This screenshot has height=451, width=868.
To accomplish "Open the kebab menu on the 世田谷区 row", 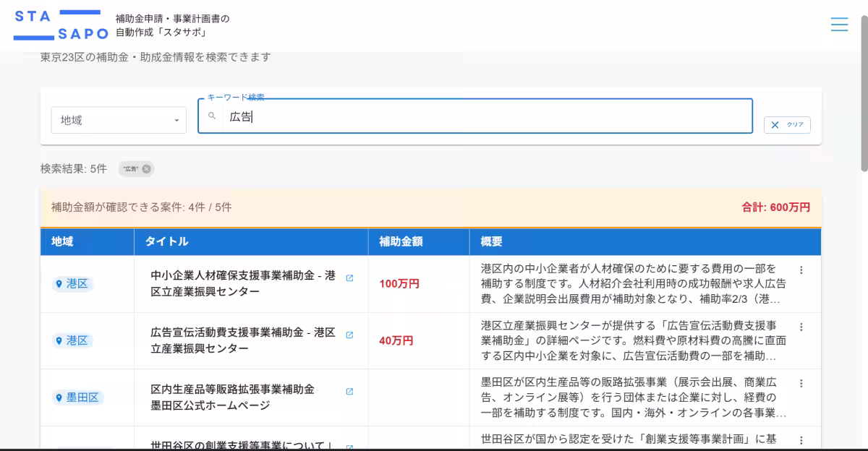I will [x=801, y=439].
